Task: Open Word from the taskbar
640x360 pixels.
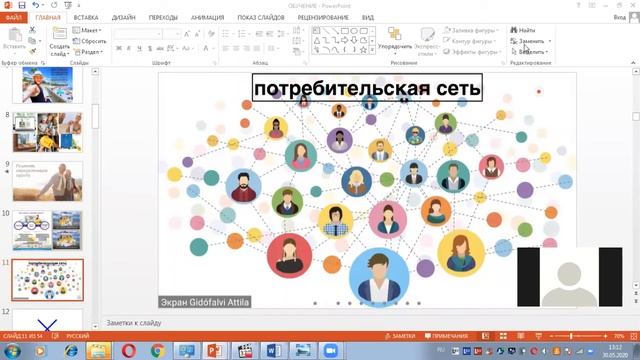Action: (x=273, y=351)
